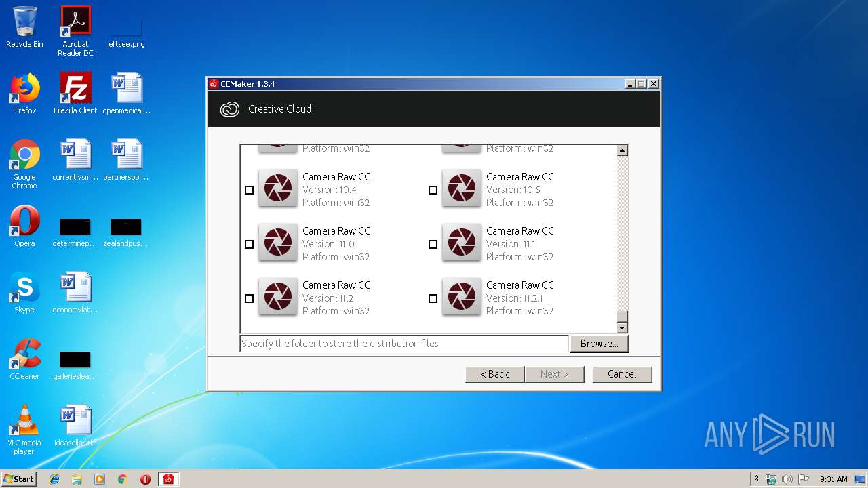Open Skype desktop shortcut
Screen dimensions: 868x488
24,293
